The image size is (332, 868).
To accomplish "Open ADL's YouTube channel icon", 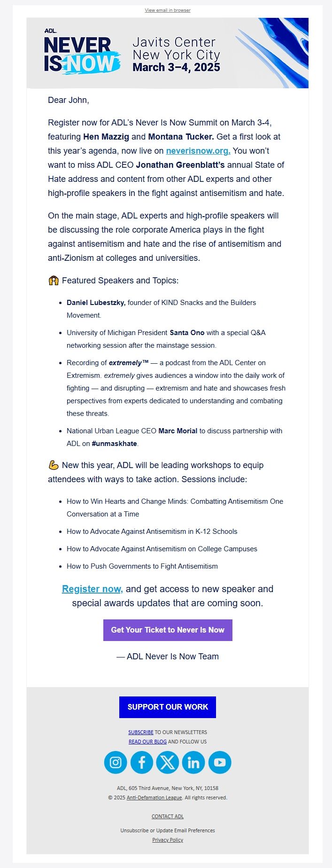I will (220, 762).
